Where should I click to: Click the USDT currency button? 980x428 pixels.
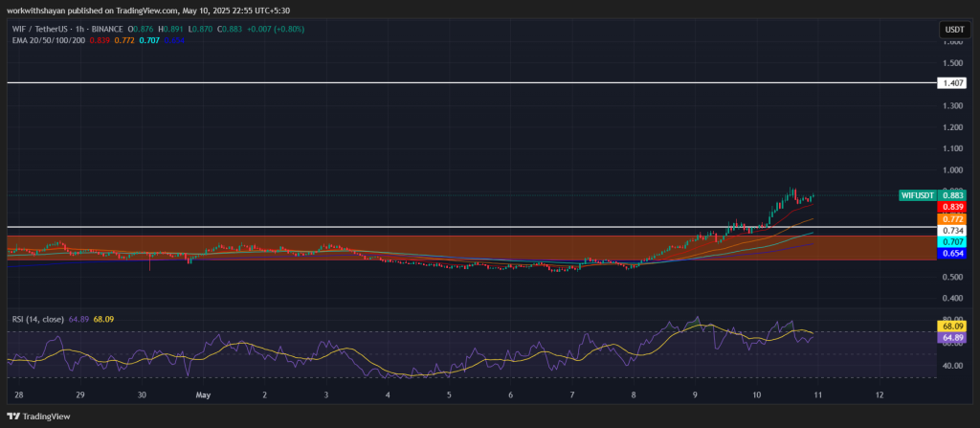coord(953,30)
